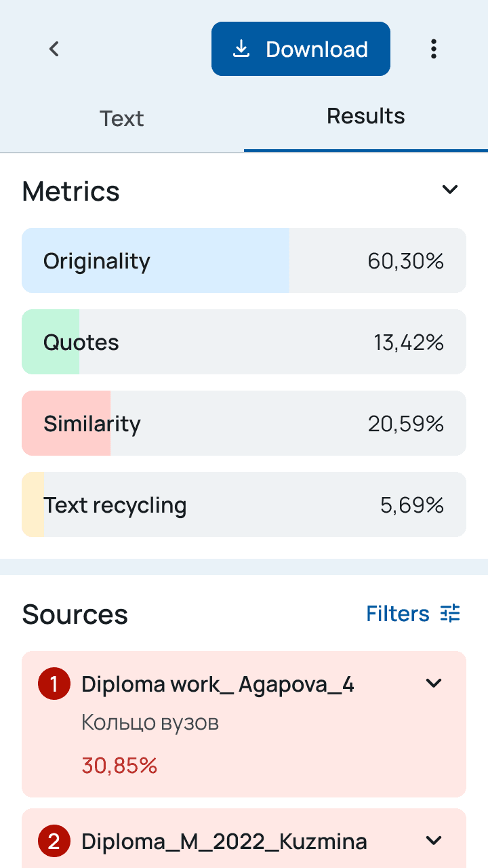Open the filter sliders icon
488x868 pixels.
450,614
